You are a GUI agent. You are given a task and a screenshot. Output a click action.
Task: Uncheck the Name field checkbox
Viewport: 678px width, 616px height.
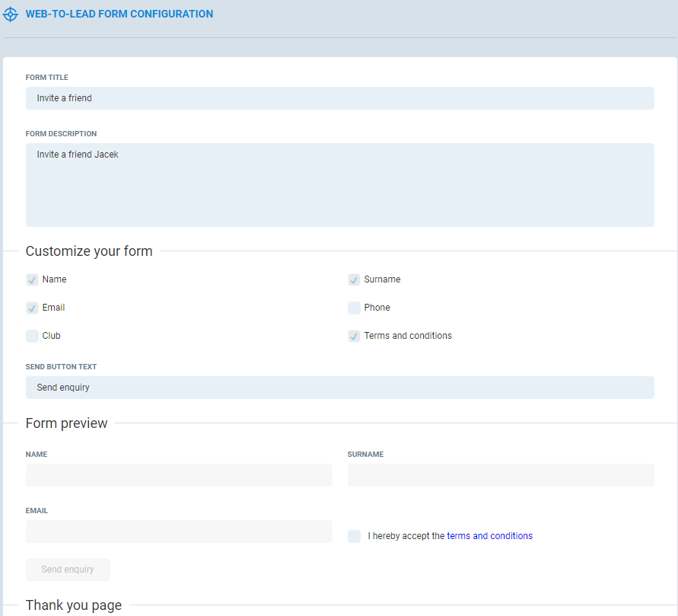point(32,279)
